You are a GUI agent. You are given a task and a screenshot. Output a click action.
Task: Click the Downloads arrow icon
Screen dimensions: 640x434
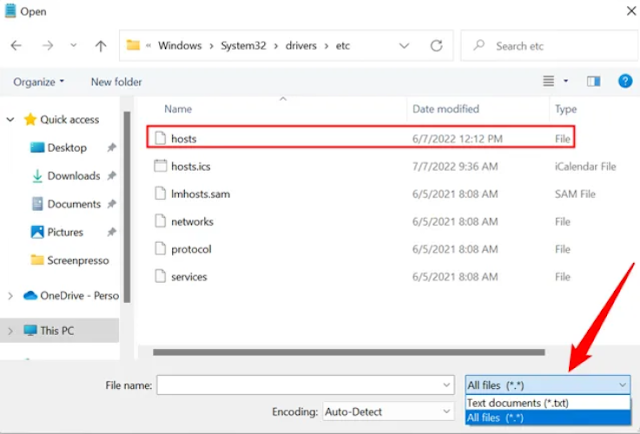point(37,176)
